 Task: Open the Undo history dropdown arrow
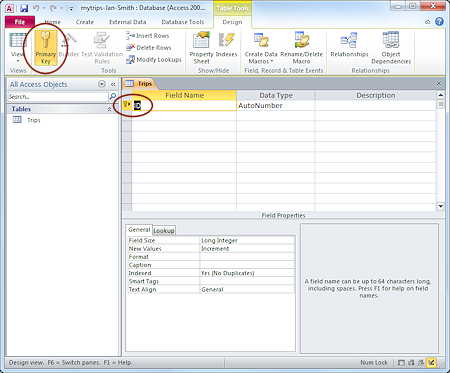tap(44, 8)
